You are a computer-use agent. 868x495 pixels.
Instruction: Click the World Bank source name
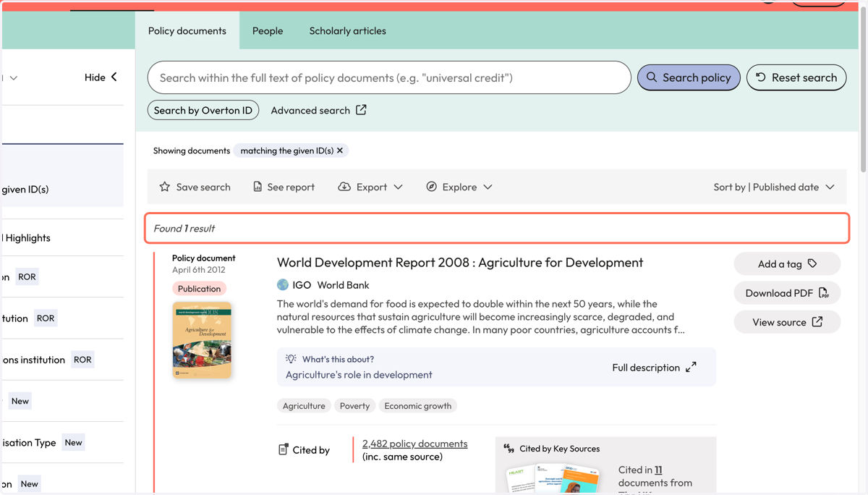(343, 285)
